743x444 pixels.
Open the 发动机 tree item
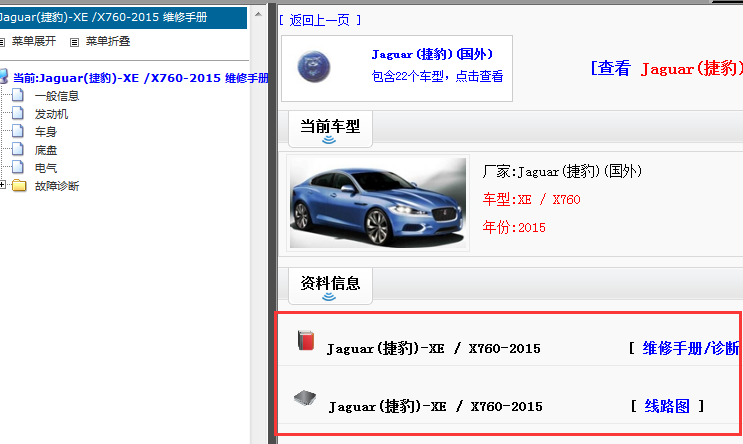click(x=51, y=114)
